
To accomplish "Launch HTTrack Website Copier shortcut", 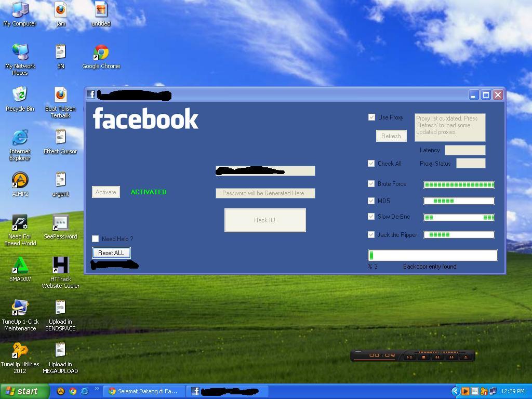I will [x=60, y=273].
